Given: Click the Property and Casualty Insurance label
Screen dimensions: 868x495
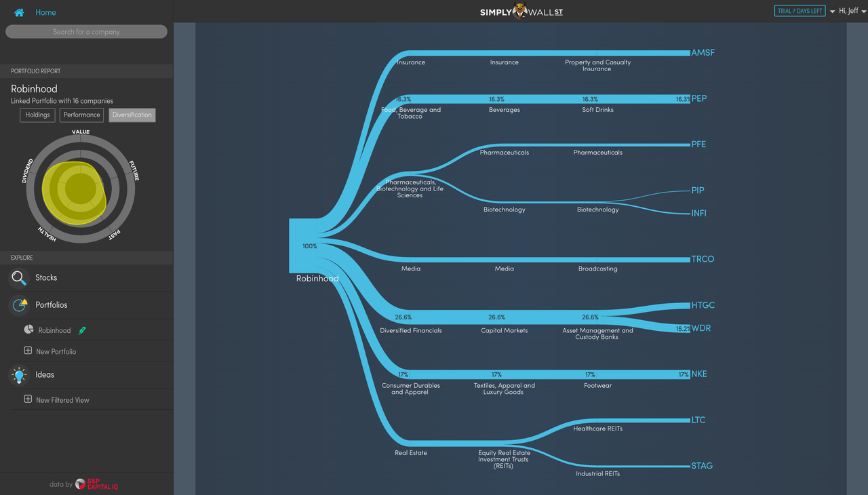Looking at the screenshot, I should pos(598,66).
